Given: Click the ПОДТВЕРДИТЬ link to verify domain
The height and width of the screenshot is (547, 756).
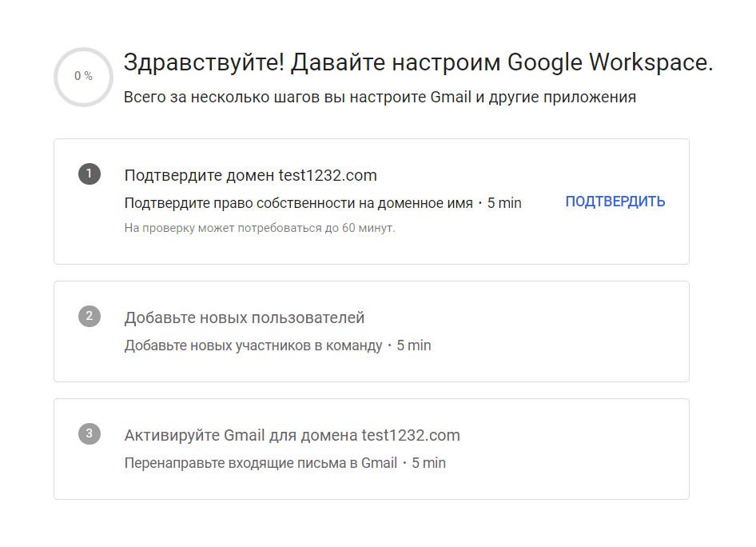Looking at the screenshot, I should [x=615, y=202].
